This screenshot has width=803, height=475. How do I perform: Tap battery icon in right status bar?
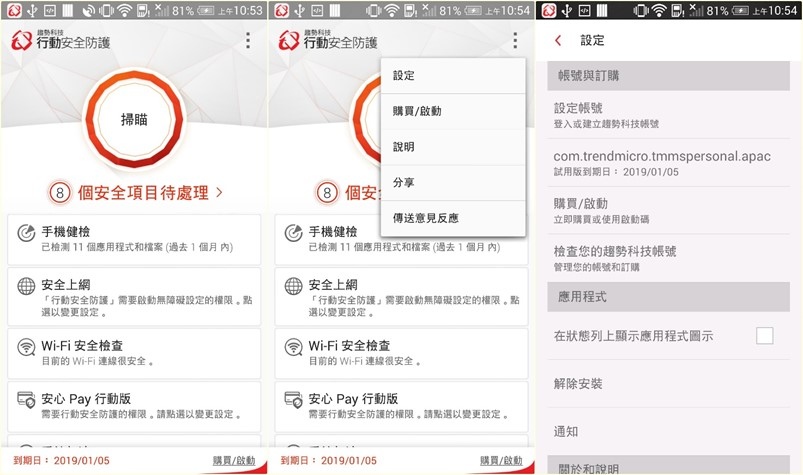tap(741, 10)
